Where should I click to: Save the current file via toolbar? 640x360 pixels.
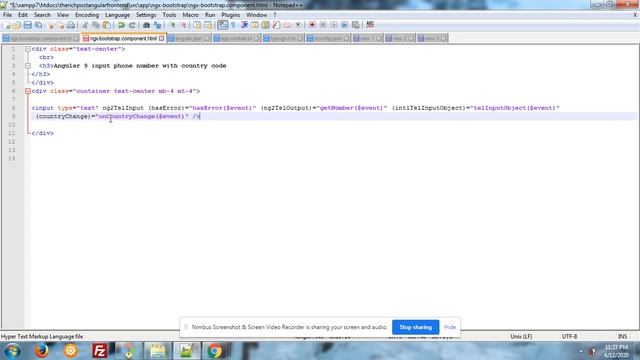tap(27, 25)
